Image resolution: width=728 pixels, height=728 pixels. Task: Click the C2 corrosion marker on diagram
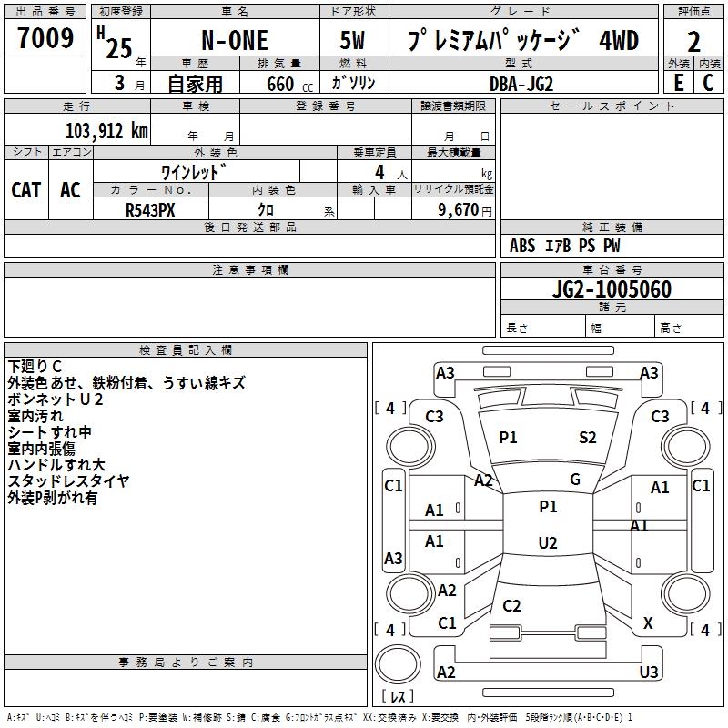click(511, 606)
